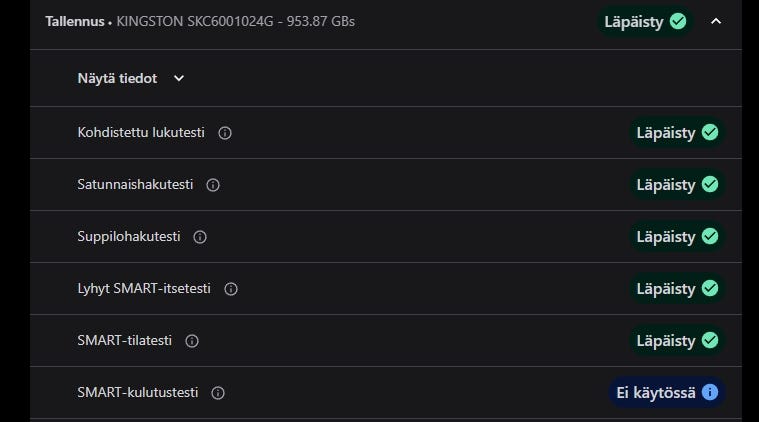
Task: Click info icon next to Suppilohakutesti
Action: point(200,237)
